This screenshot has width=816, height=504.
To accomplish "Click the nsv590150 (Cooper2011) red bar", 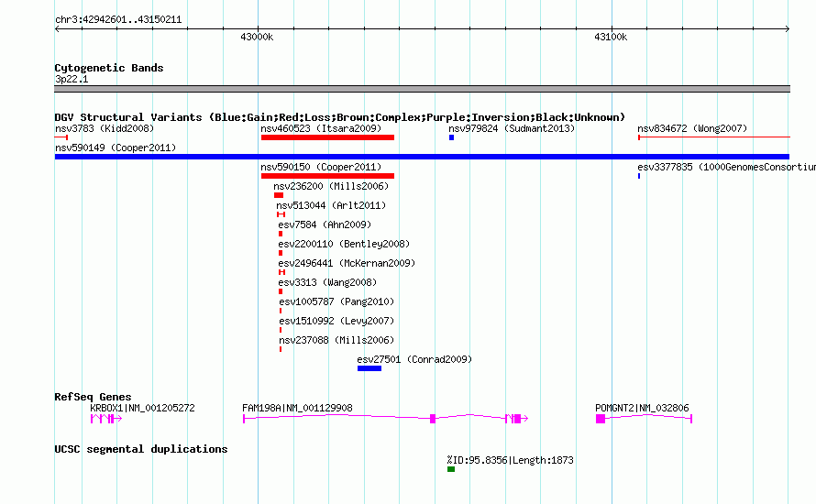I will pyautogui.click(x=327, y=176).
